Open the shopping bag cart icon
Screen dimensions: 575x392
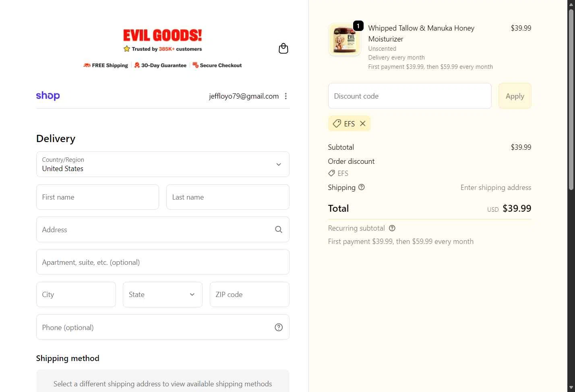pyautogui.click(x=283, y=49)
